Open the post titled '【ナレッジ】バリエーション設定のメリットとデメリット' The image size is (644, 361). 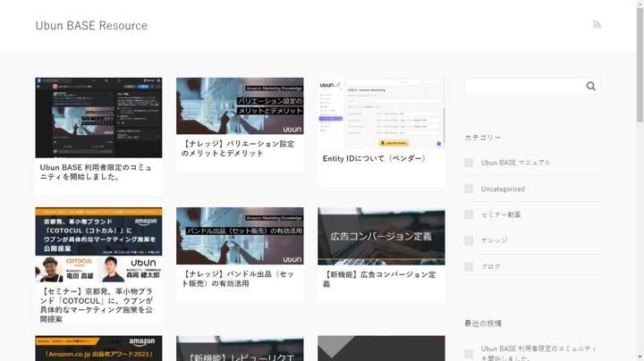click(x=238, y=148)
